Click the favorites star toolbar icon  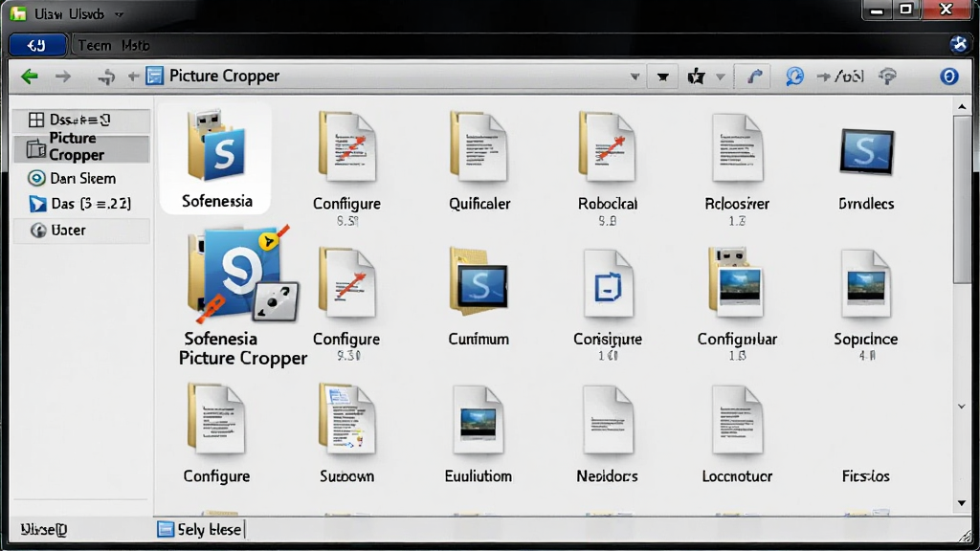coord(697,77)
